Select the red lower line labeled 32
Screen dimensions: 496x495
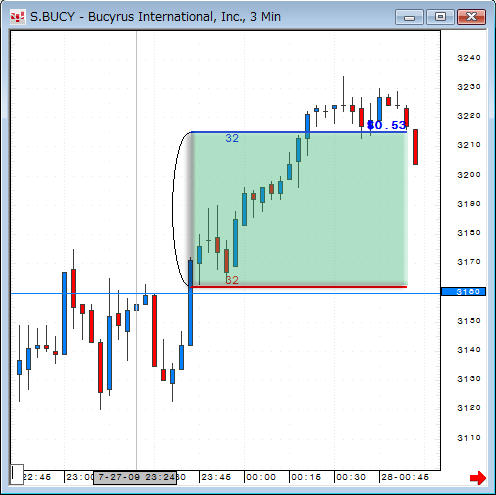pos(299,287)
